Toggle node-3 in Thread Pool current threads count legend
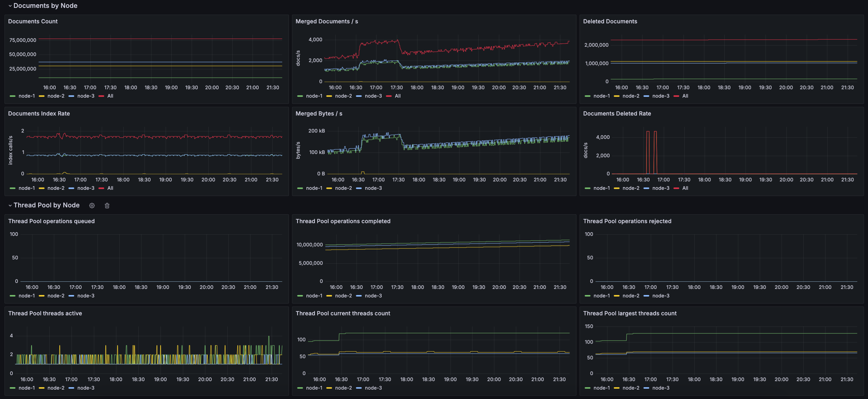Viewport: 868px width, 399px height. tap(373, 388)
